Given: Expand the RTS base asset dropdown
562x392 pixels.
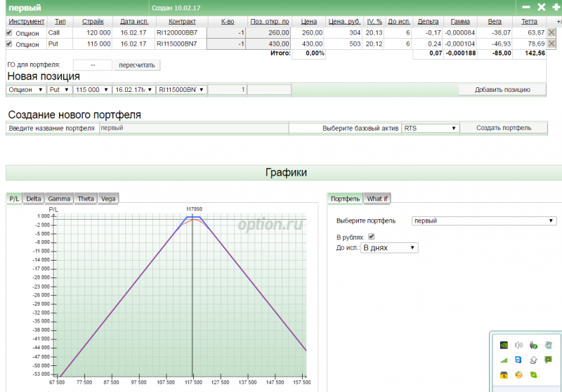Looking at the screenshot, I should (431, 129).
